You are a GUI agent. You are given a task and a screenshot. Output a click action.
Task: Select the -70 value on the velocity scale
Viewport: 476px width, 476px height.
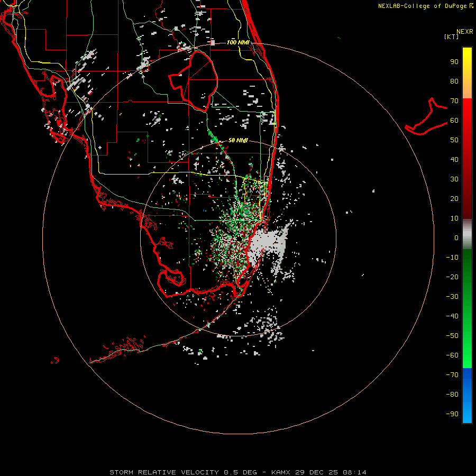click(452, 374)
